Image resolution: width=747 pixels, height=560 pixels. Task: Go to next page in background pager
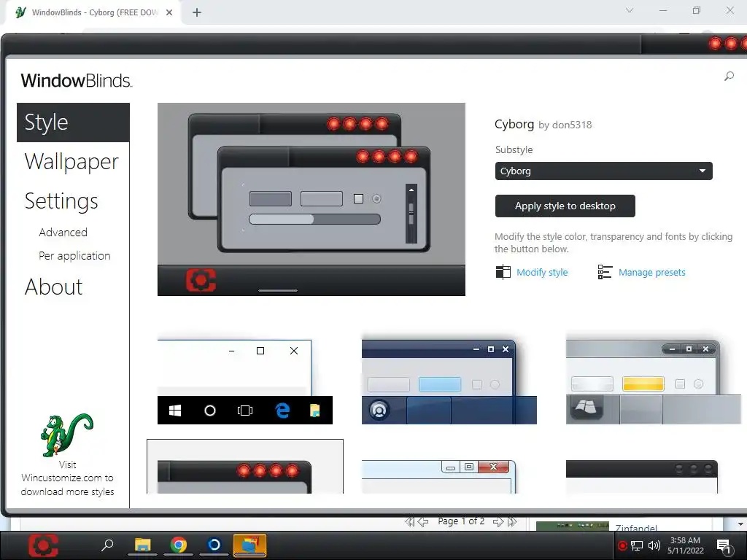pos(498,521)
